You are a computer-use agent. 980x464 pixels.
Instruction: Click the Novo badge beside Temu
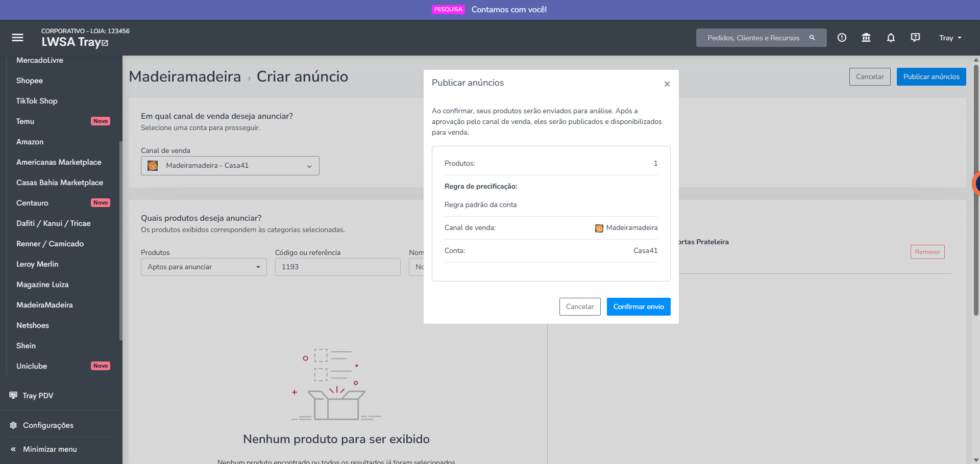[101, 121]
